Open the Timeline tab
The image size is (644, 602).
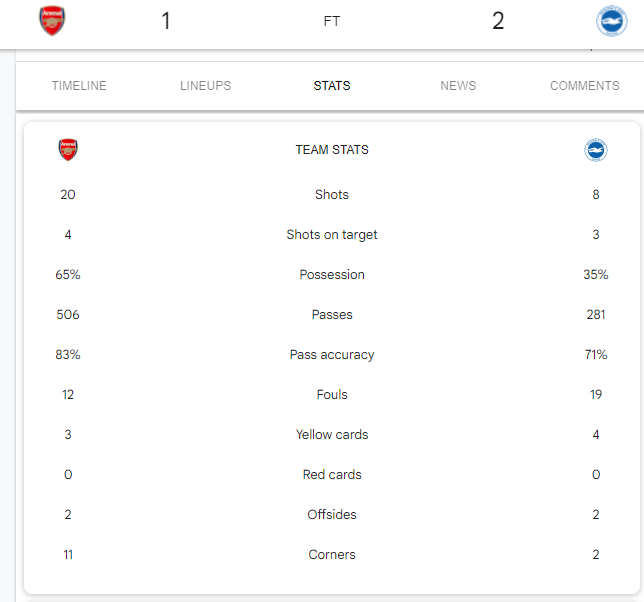tap(79, 86)
